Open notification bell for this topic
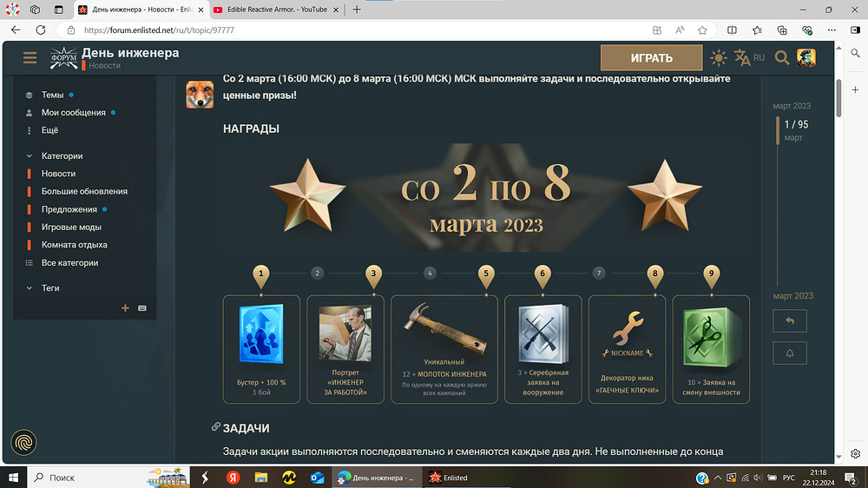 click(x=789, y=353)
